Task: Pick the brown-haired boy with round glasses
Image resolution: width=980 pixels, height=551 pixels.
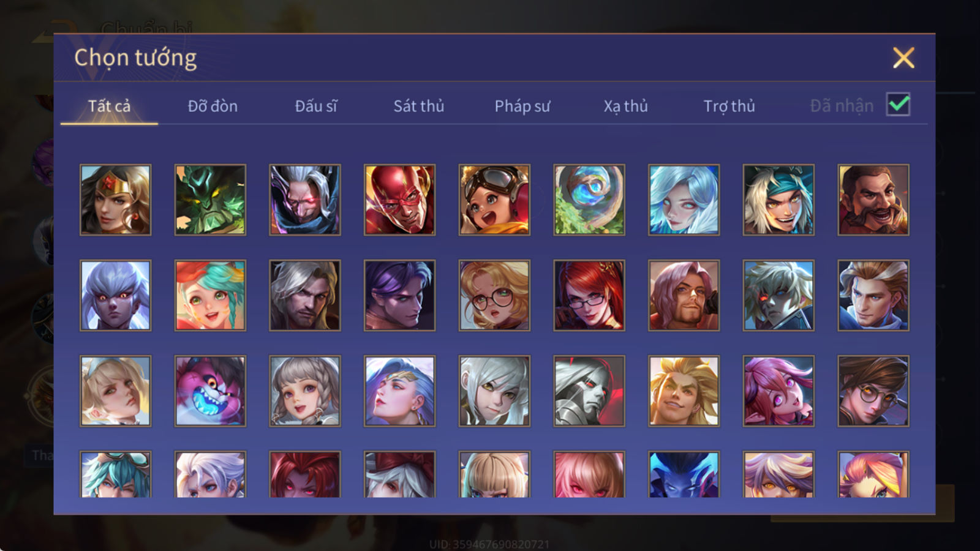Action: [873, 391]
